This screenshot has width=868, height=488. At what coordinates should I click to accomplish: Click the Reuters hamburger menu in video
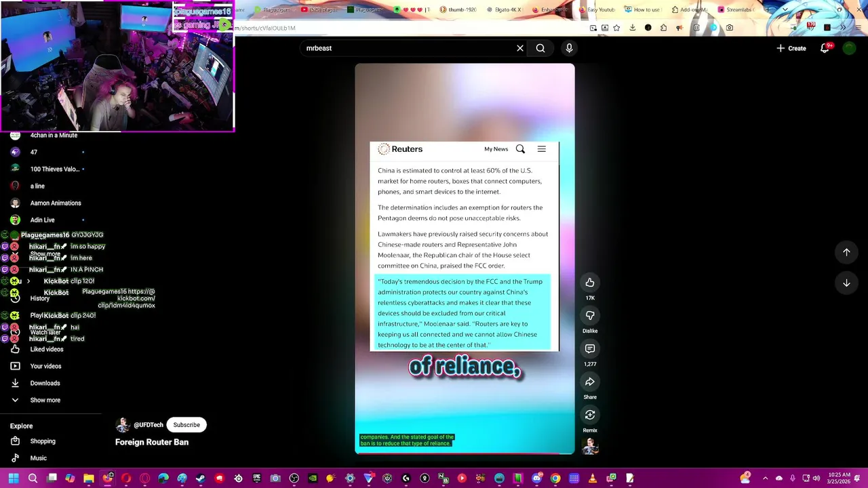click(542, 149)
